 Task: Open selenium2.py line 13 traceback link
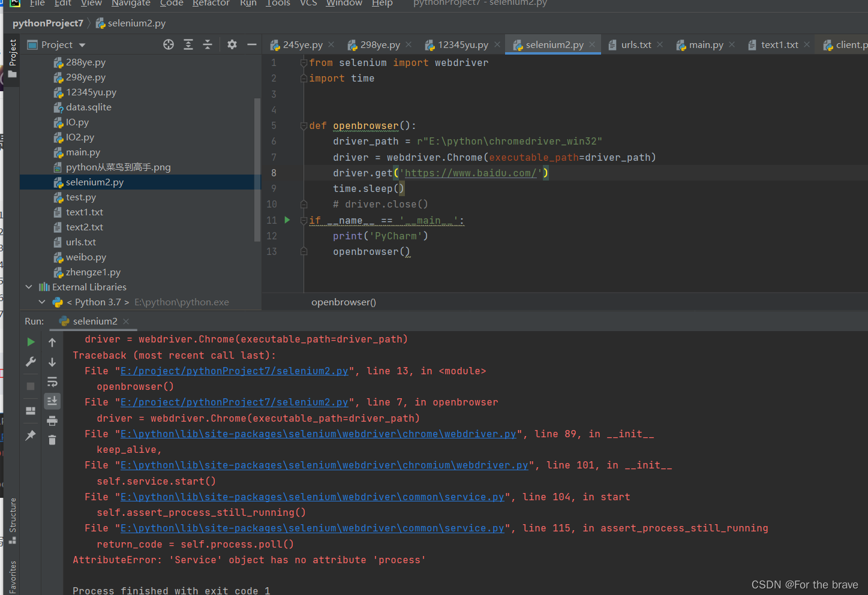[234, 371]
